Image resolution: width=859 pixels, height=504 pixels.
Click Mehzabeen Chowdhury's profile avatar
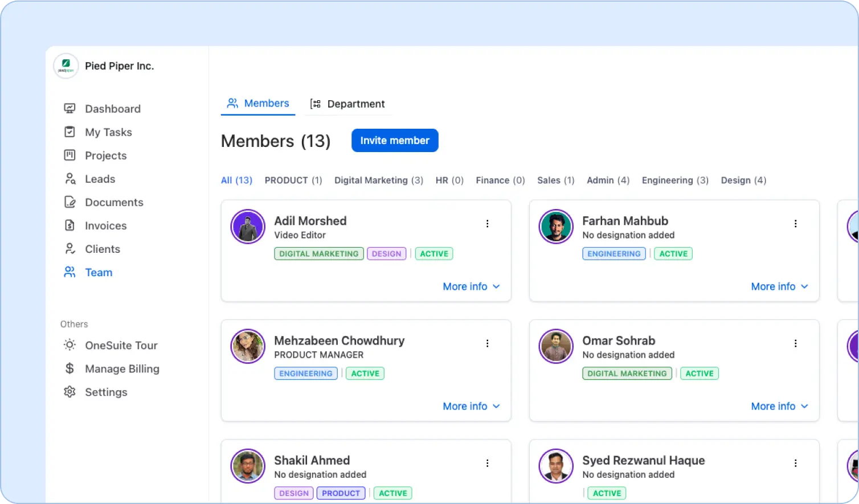tap(248, 346)
